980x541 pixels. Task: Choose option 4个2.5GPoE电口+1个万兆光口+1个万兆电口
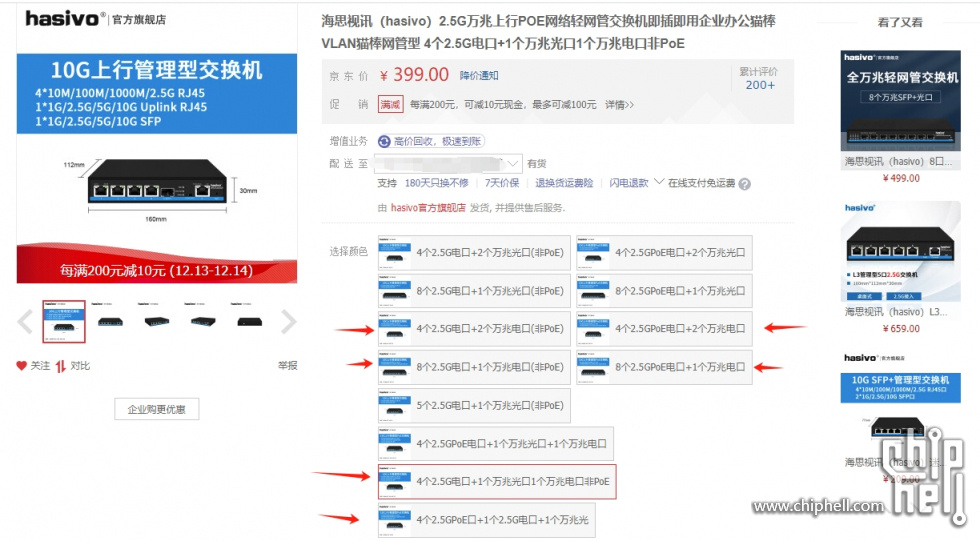pos(496,444)
